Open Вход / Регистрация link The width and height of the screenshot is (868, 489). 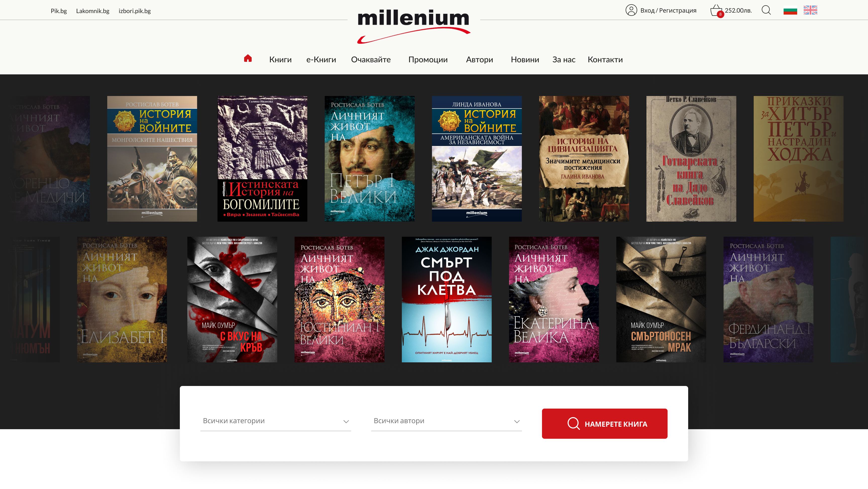coord(668,11)
